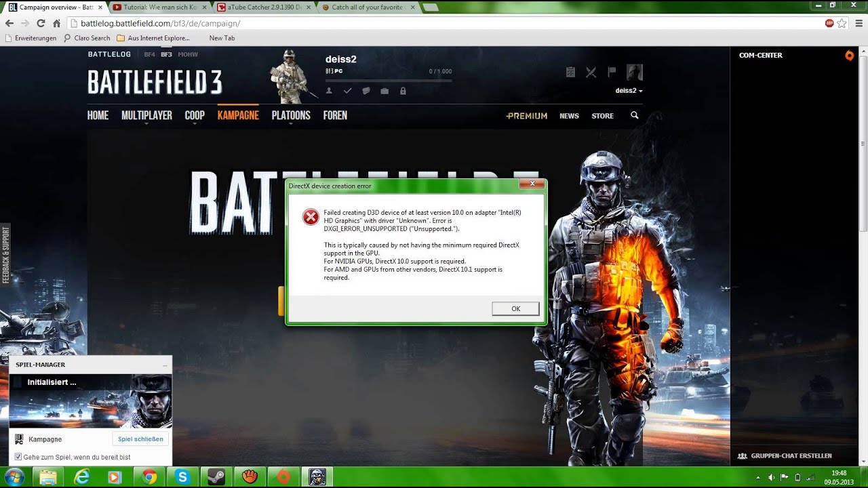
Task: Click GRUPPEN-CHAT ERSTELLEN
Action: (x=785, y=456)
